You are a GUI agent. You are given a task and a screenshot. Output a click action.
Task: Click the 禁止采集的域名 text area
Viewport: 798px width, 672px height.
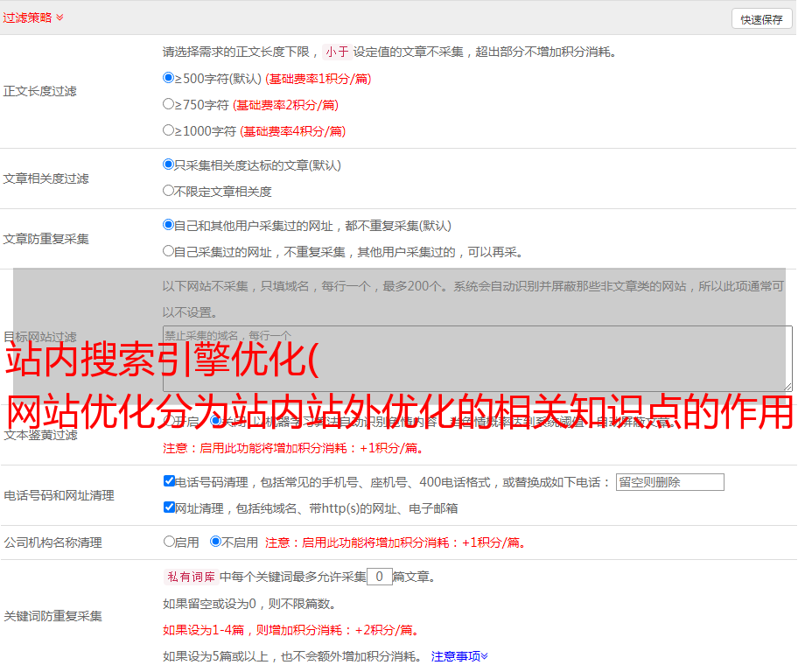(477, 358)
